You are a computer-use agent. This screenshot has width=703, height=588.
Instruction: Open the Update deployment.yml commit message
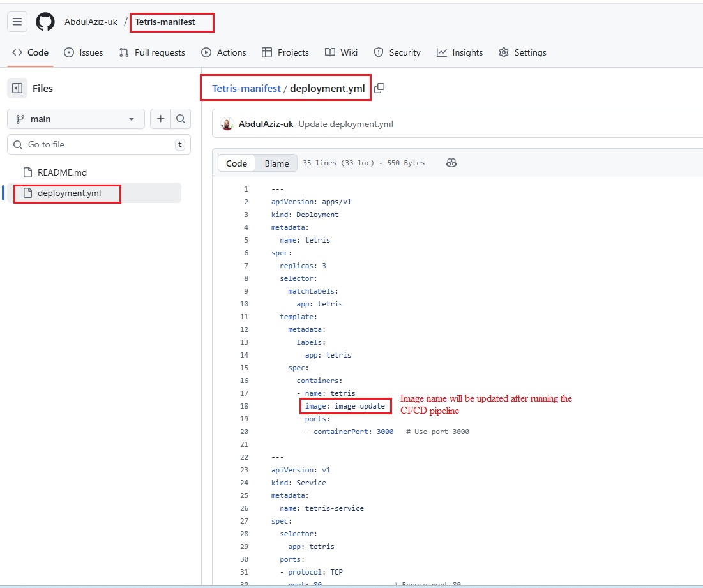(x=345, y=124)
